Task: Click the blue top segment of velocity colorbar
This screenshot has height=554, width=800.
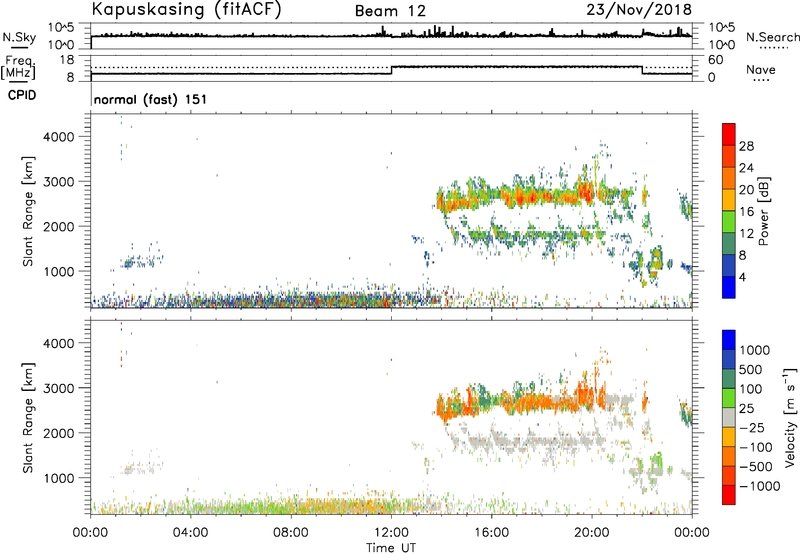Action: [729, 340]
